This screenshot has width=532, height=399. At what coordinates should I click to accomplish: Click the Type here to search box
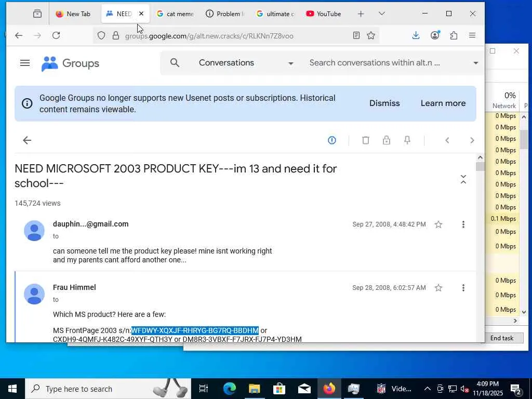click(108, 389)
